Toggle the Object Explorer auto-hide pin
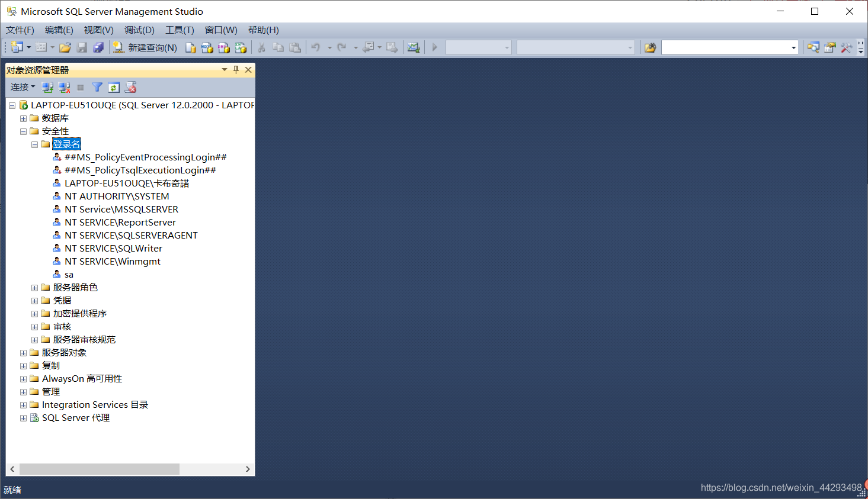 (236, 70)
